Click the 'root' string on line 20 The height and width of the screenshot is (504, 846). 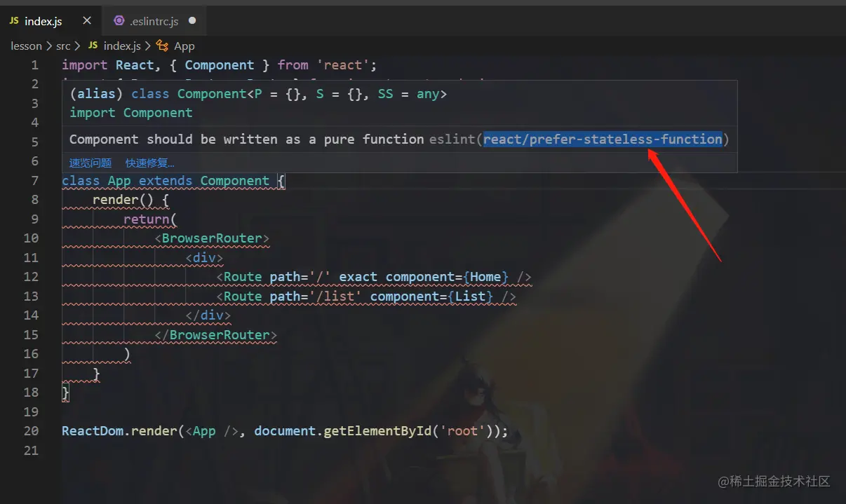tap(462, 431)
